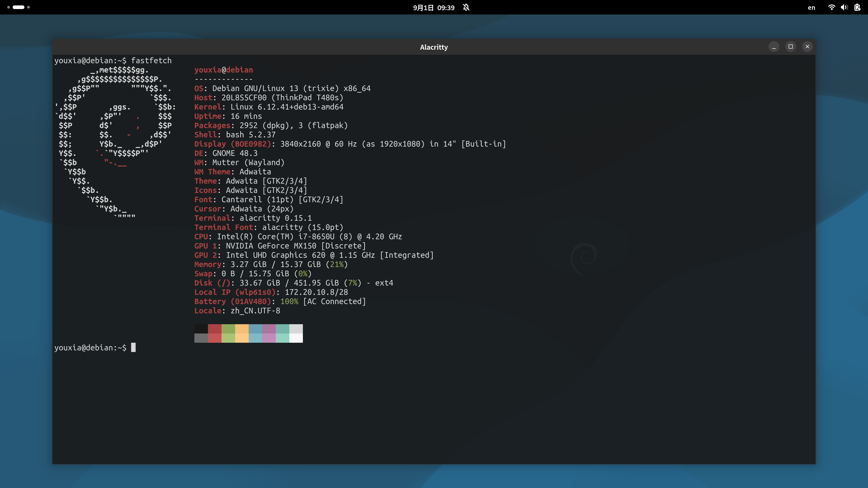Open the Activities workspace indicator

[x=19, y=7]
